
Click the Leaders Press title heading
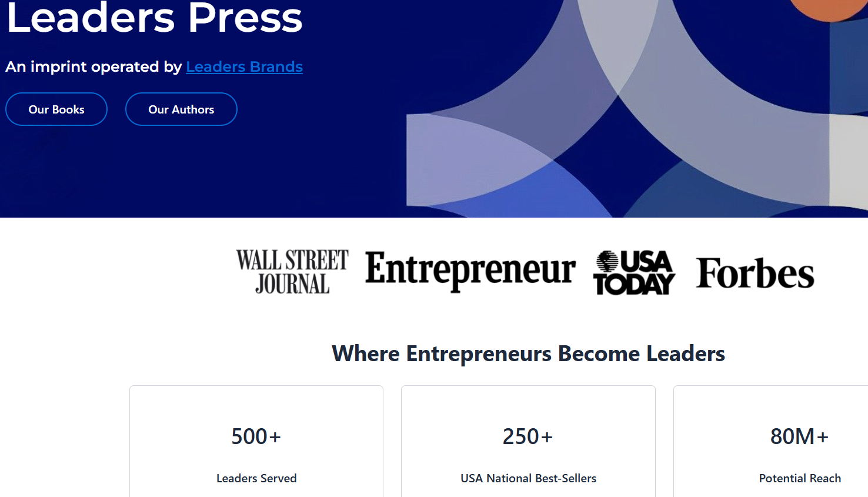point(154,18)
